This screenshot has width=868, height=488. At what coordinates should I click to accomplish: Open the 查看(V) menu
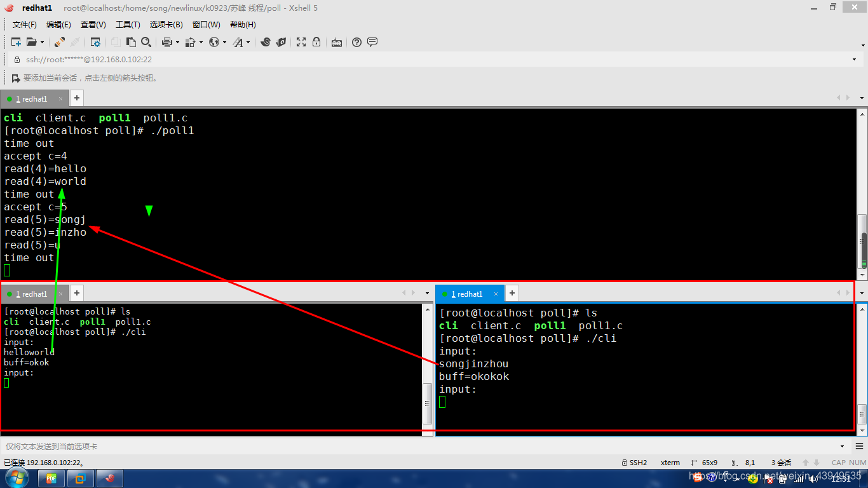(93, 25)
